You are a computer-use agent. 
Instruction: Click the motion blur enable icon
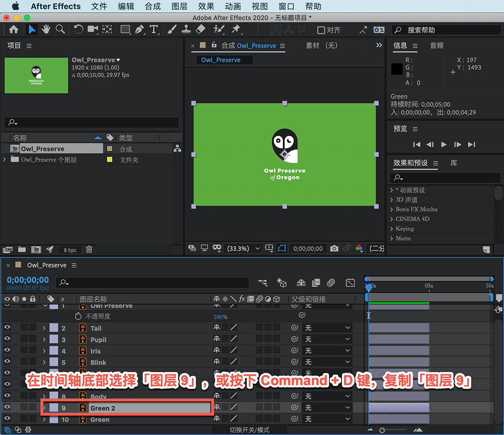[x=331, y=283]
